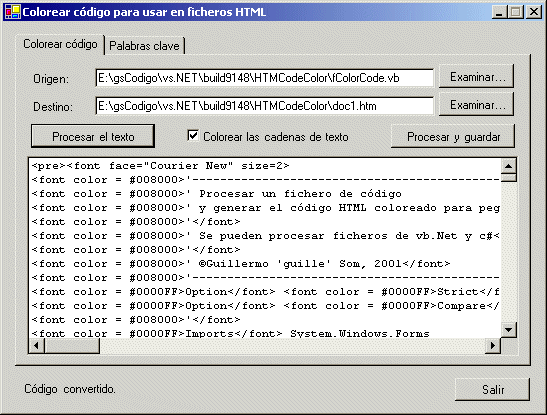Image resolution: width=547 pixels, height=415 pixels.
Task: Toggle the Colorear las cadenas de texto checkbox
Action: [x=193, y=135]
